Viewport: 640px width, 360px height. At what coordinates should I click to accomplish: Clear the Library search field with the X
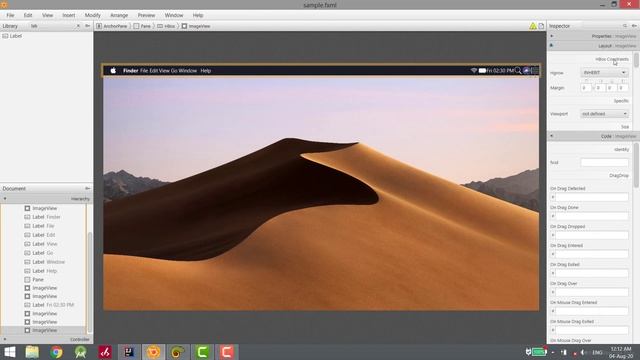coord(78,26)
